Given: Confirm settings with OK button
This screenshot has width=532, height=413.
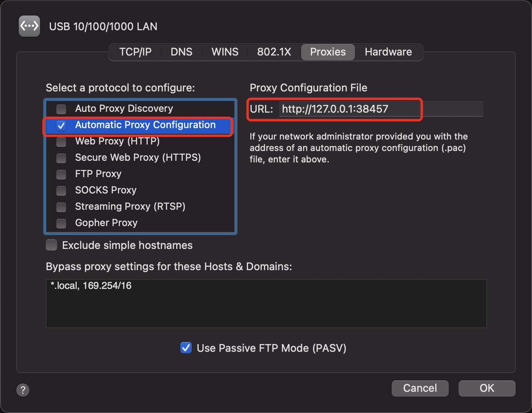Looking at the screenshot, I should click(487, 388).
